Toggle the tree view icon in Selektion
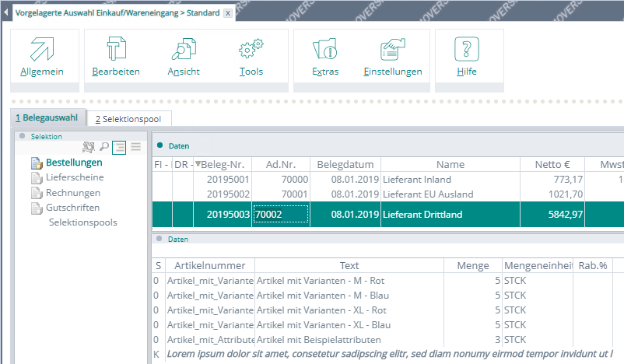The image size is (624, 364). [119, 147]
